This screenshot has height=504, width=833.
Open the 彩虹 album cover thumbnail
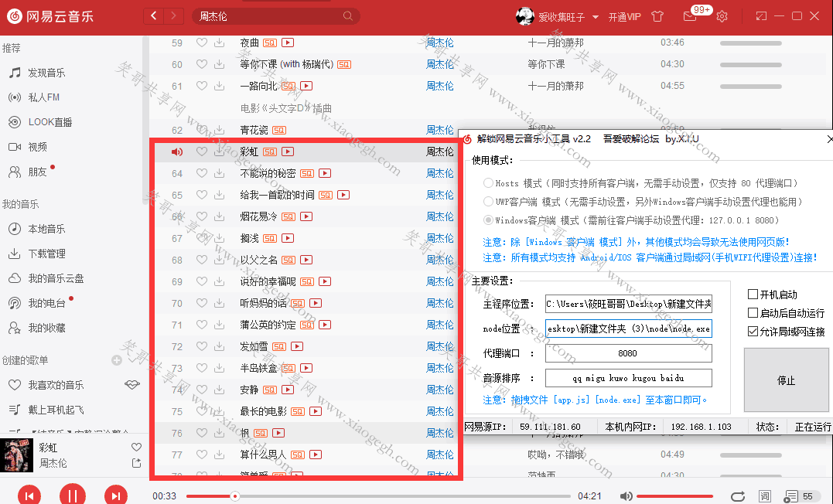16,455
